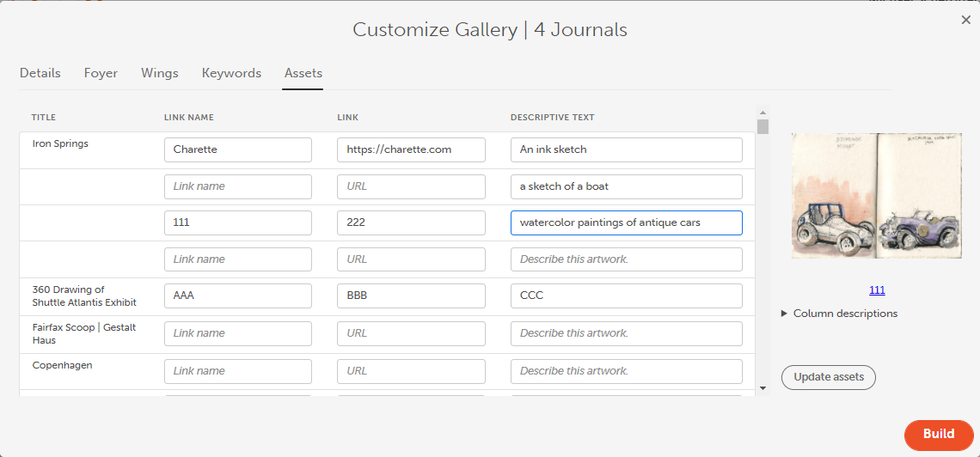
Task: Click the antique cars artwork thumbnail
Action: click(x=877, y=195)
